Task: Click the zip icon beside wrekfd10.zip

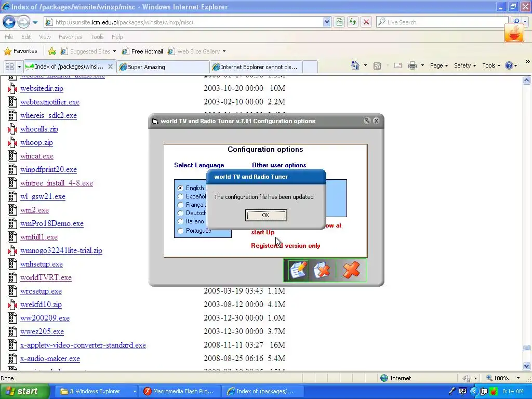Action: (x=12, y=304)
